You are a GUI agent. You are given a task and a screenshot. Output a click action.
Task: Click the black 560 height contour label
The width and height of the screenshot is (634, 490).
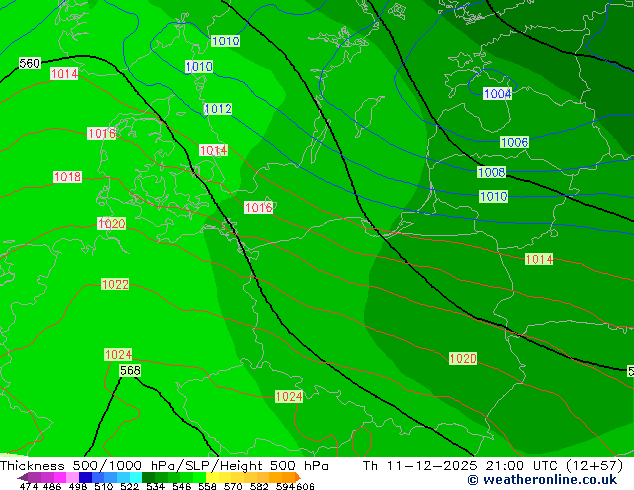coord(30,63)
